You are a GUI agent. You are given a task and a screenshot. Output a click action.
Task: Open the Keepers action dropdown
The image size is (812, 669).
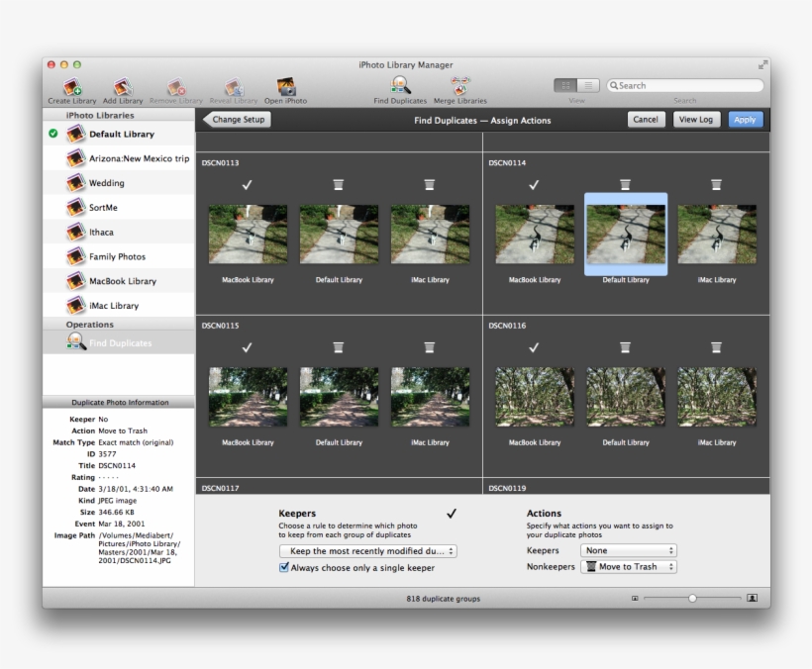[x=629, y=550]
